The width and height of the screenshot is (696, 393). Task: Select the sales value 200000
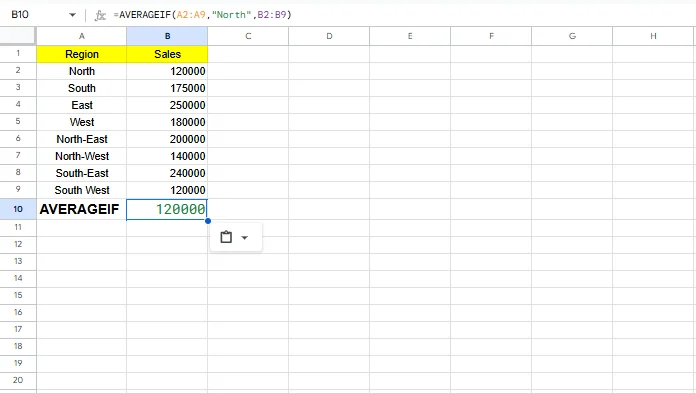click(x=167, y=139)
